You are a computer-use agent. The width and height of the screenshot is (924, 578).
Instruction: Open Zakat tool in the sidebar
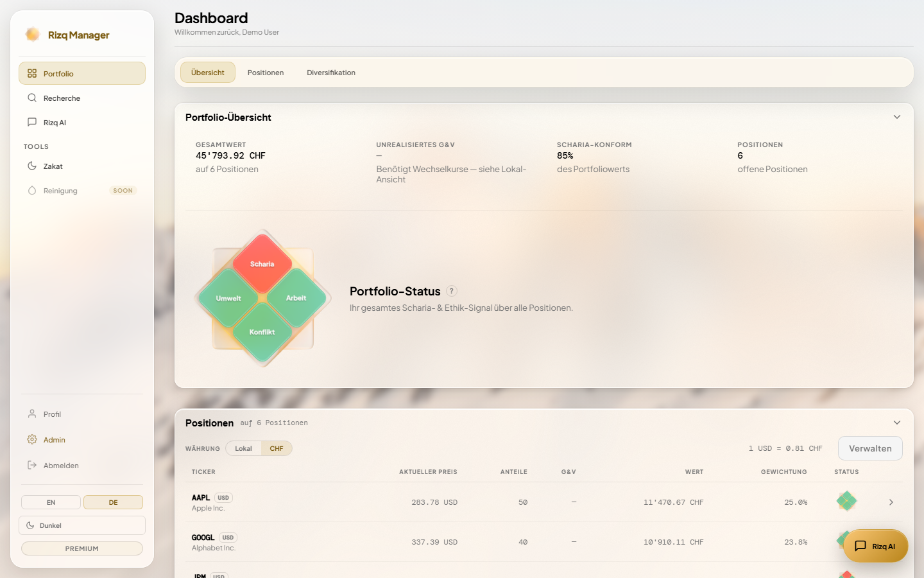[x=82, y=166]
